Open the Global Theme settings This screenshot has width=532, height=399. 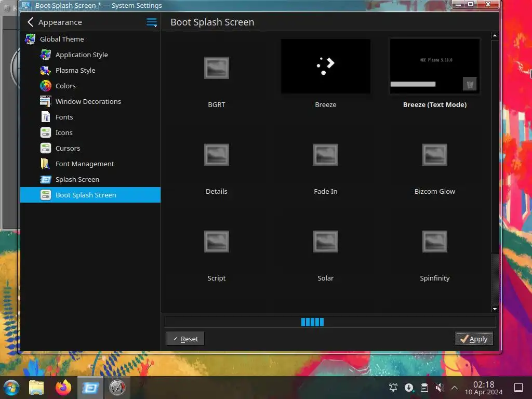[x=62, y=39]
